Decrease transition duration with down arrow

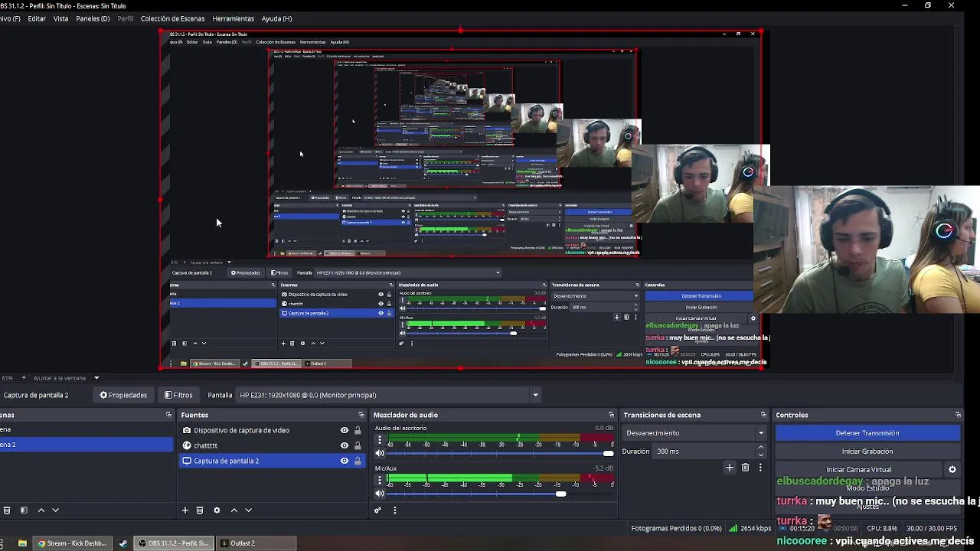[760, 455]
